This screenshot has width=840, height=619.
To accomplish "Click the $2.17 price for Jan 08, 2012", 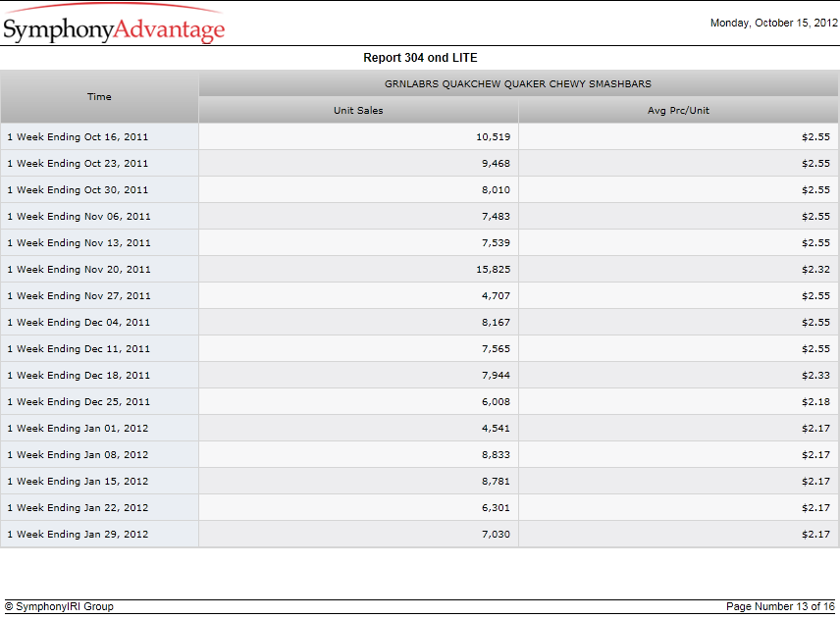I will pyautogui.click(x=815, y=455).
